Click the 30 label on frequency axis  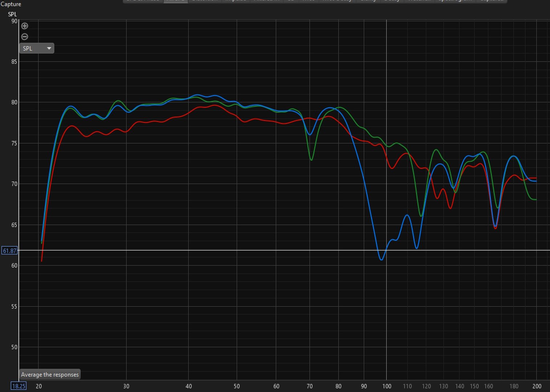pos(126,386)
